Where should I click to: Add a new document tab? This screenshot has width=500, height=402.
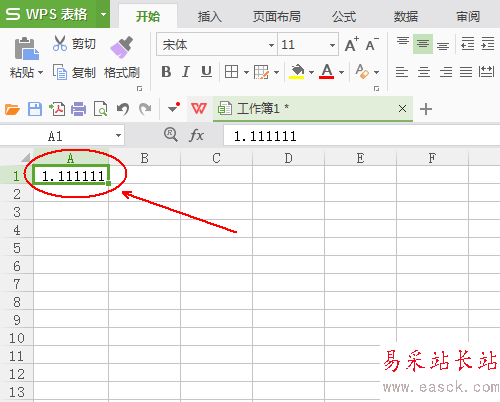point(426,109)
